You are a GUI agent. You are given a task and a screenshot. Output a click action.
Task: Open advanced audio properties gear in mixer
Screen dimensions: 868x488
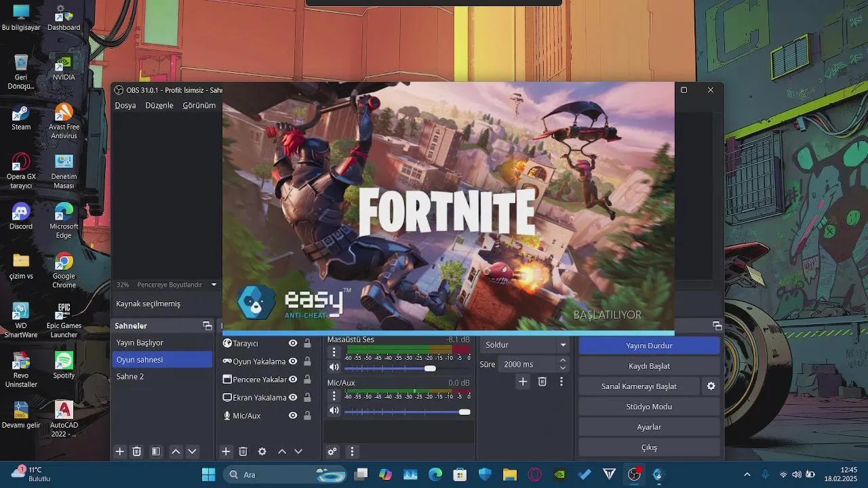[x=332, y=451]
